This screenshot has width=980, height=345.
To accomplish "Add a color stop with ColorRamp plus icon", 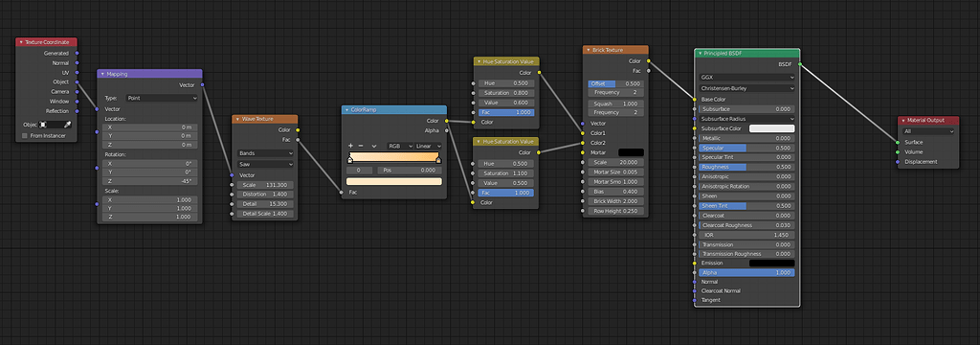I will [351, 146].
